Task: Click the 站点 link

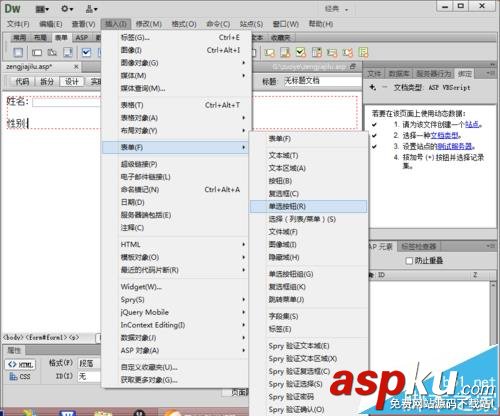Action: [x=472, y=124]
